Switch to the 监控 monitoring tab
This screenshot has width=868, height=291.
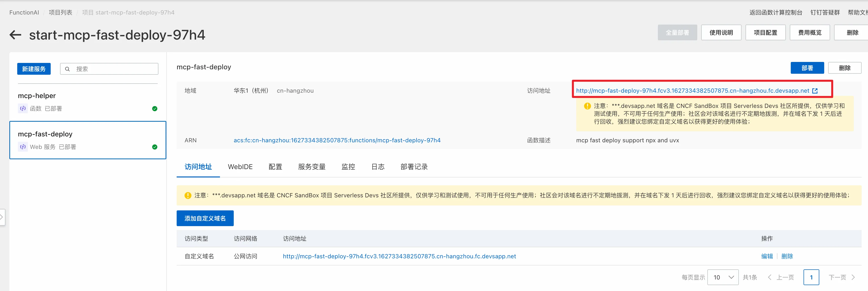click(x=348, y=167)
